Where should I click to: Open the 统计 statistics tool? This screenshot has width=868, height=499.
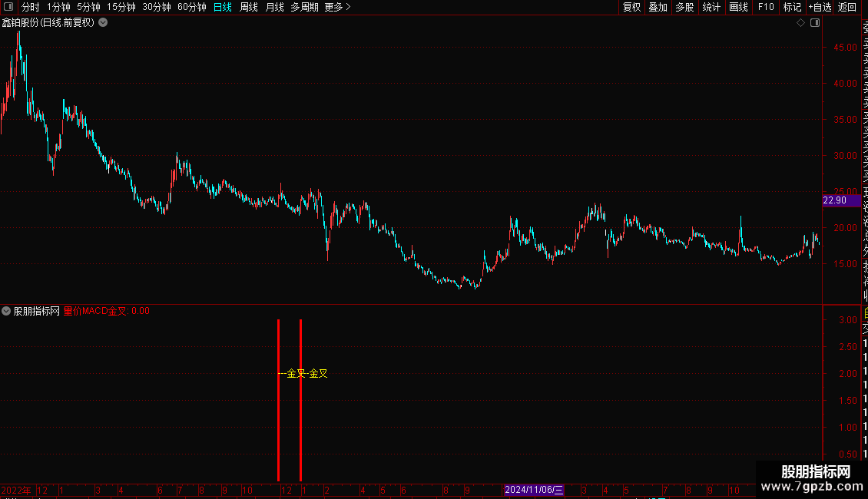click(711, 7)
